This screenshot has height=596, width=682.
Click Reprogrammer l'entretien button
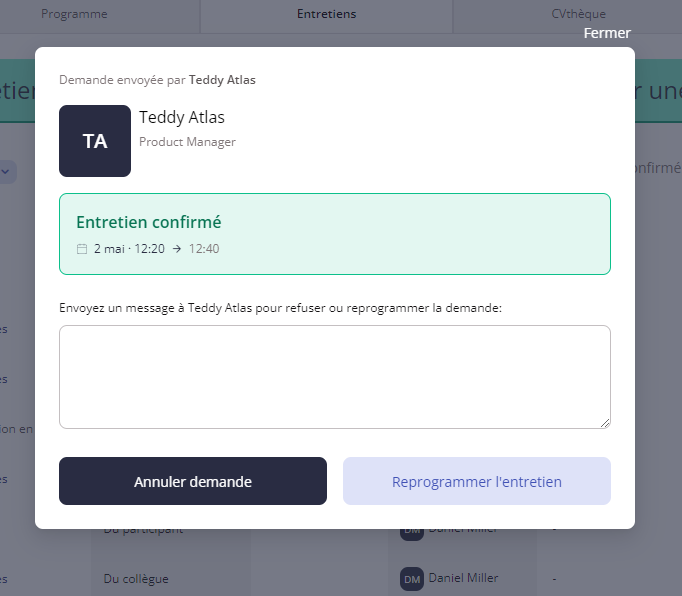tap(476, 481)
